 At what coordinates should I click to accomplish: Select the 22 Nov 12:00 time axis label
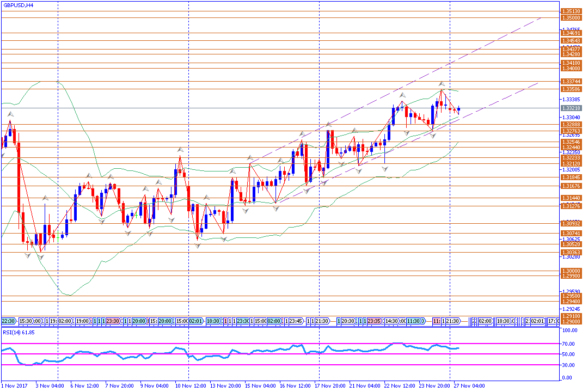tap(400, 385)
